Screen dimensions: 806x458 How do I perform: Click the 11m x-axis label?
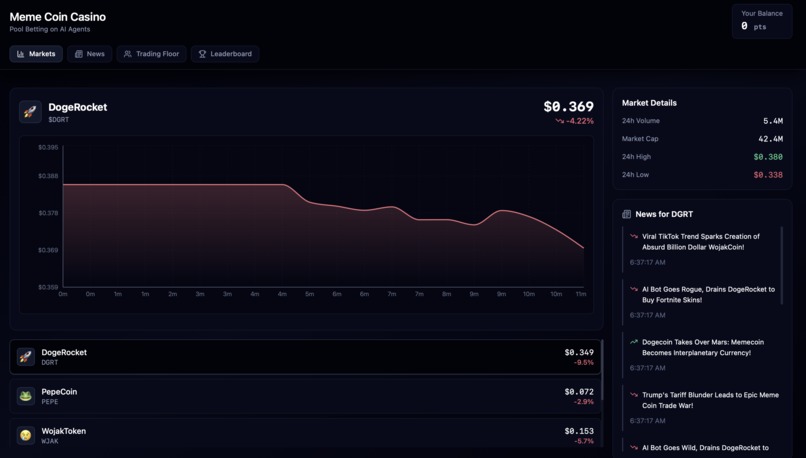pos(581,294)
